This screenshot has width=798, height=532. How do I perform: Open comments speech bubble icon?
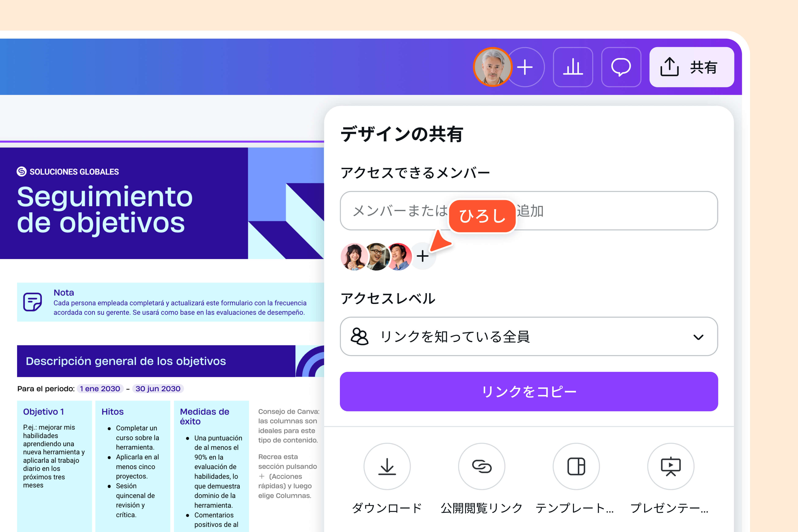click(621, 67)
